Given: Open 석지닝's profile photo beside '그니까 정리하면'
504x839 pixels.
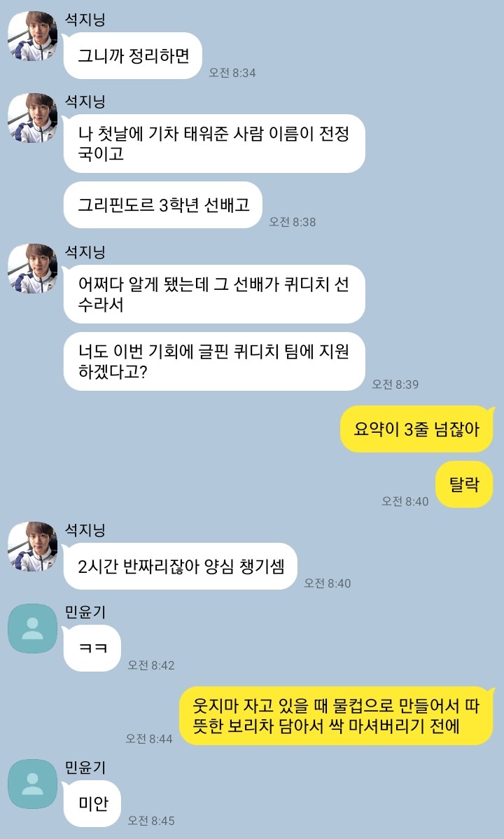Looking at the screenshot, I should point(33,36).
